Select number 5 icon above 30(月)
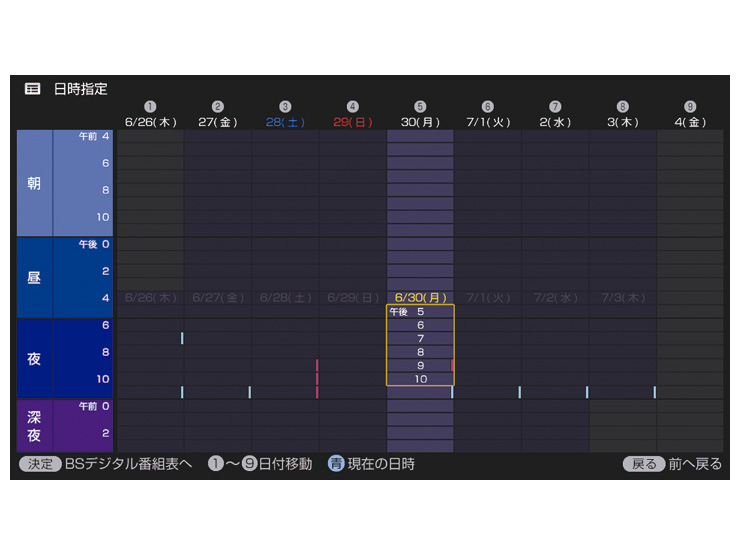The image size is (740, 555). click(420, 107)
